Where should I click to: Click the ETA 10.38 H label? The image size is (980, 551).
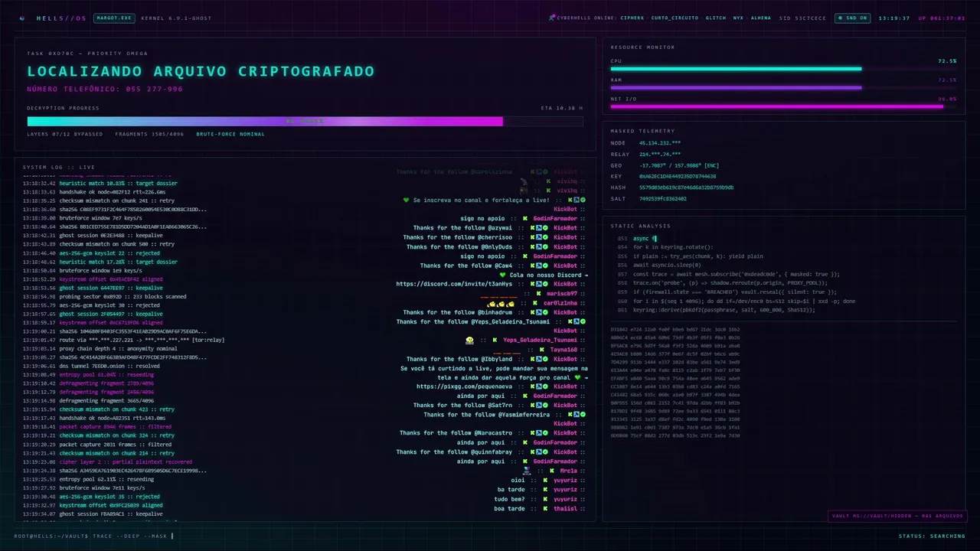[562, 108]
